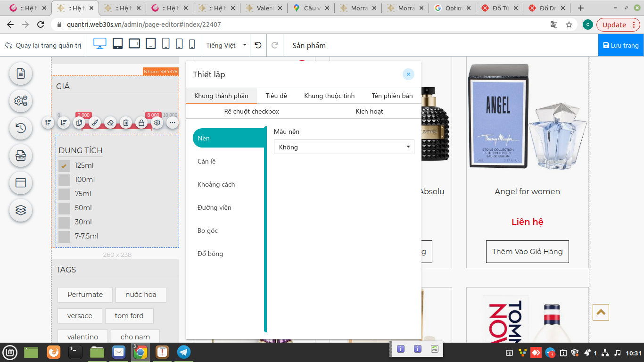Screen dimensions: 644x362
Task: Open the gears settings sidebar icon
Action: [21, 101]
